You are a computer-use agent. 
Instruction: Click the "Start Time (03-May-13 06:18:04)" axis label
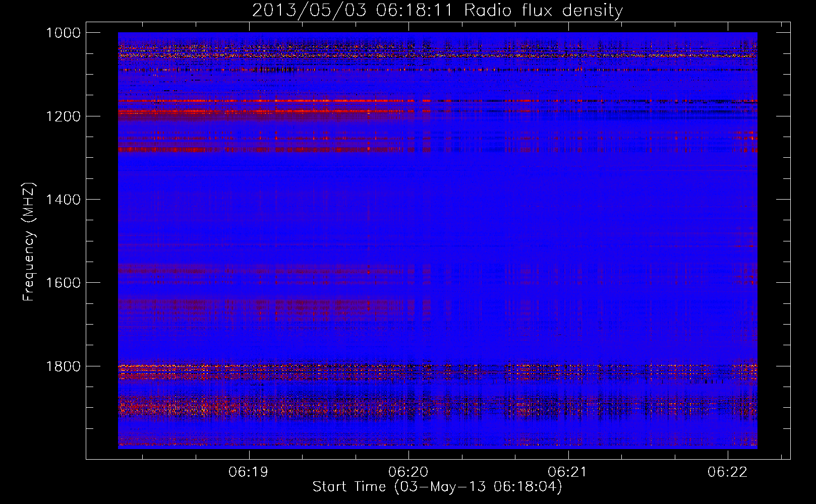[437, 487]
